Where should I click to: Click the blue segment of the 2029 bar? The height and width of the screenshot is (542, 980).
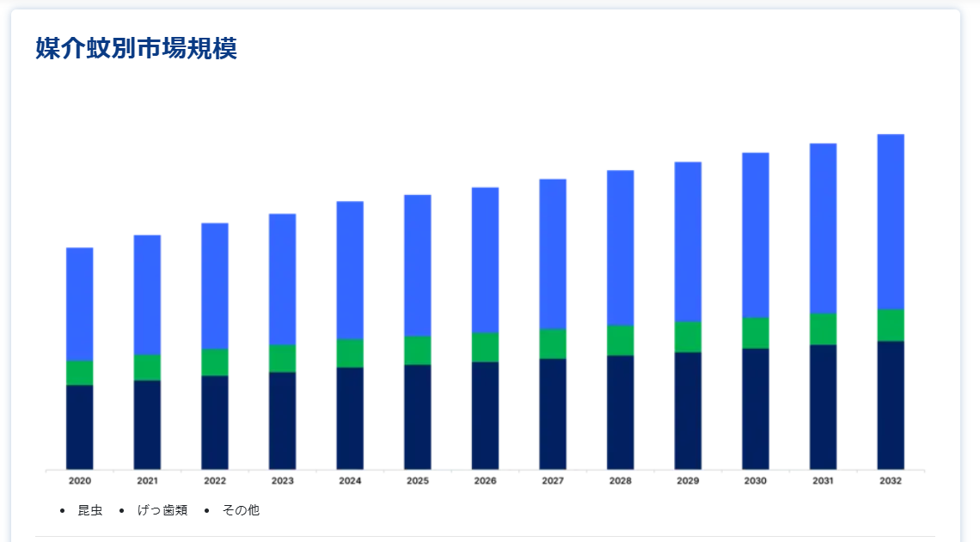pos(688,241)
